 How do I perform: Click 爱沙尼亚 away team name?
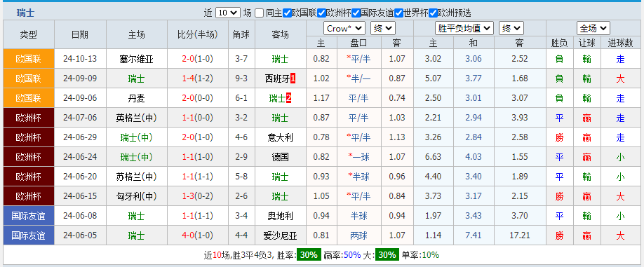tap(280, 236)
